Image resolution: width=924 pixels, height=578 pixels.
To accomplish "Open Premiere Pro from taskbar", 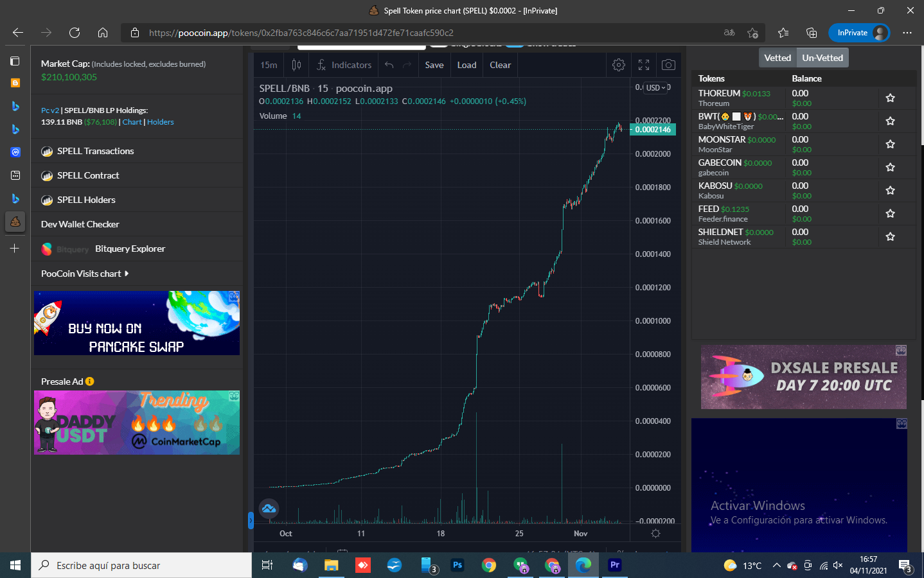I will (615, 565).
